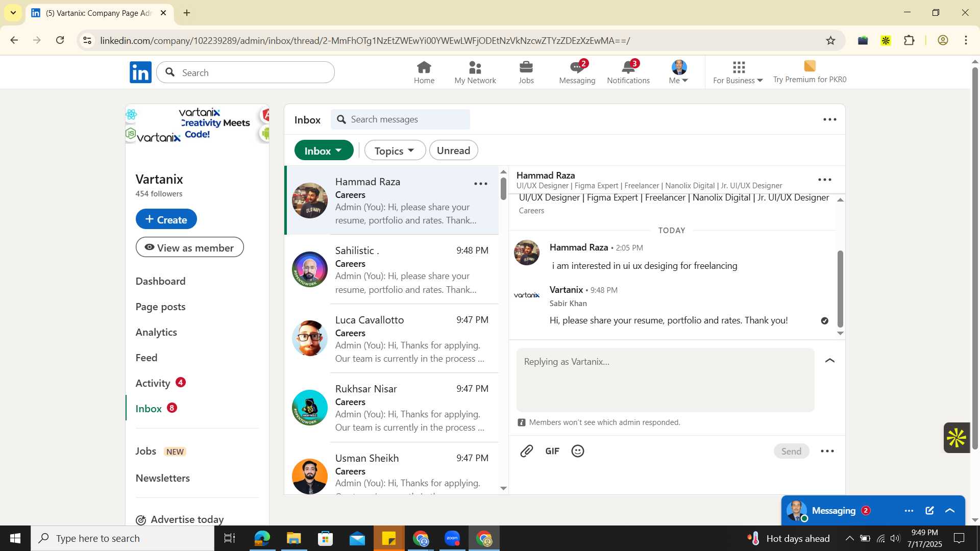Viewport: 980px width, 551px height.
Task: Click conversation list scrollbar
Action: 503,189
